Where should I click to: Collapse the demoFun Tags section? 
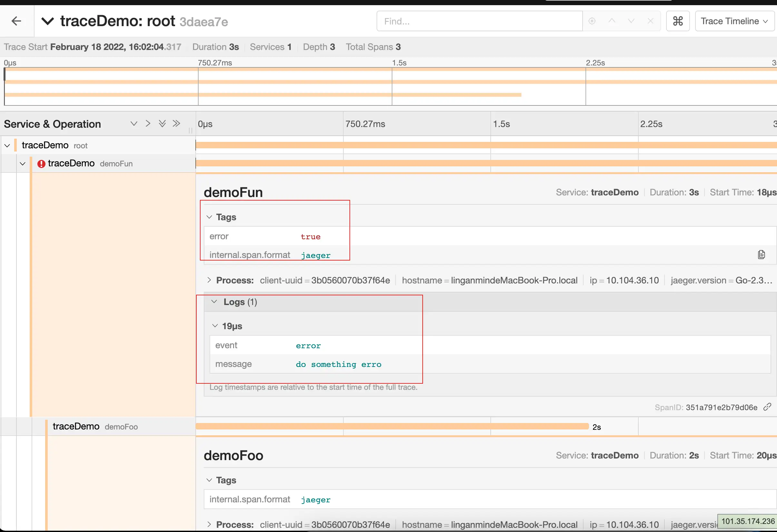[221, 217]
